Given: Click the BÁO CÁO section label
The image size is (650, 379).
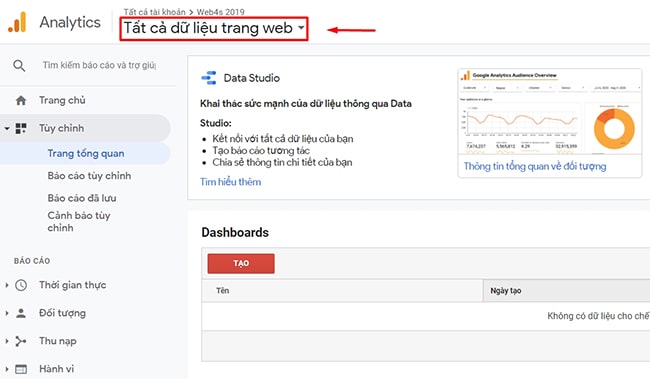Looking at the screenshot, I should point(32,261).
